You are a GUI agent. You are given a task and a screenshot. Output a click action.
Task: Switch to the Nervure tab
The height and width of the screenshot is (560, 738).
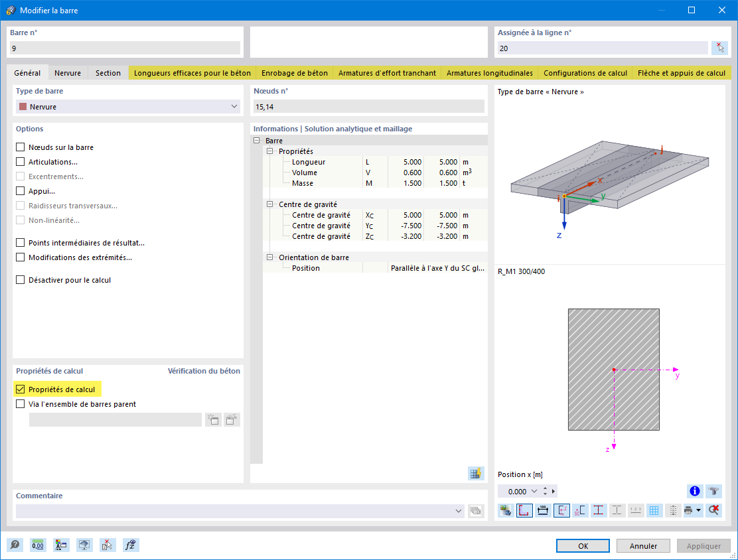67,73
